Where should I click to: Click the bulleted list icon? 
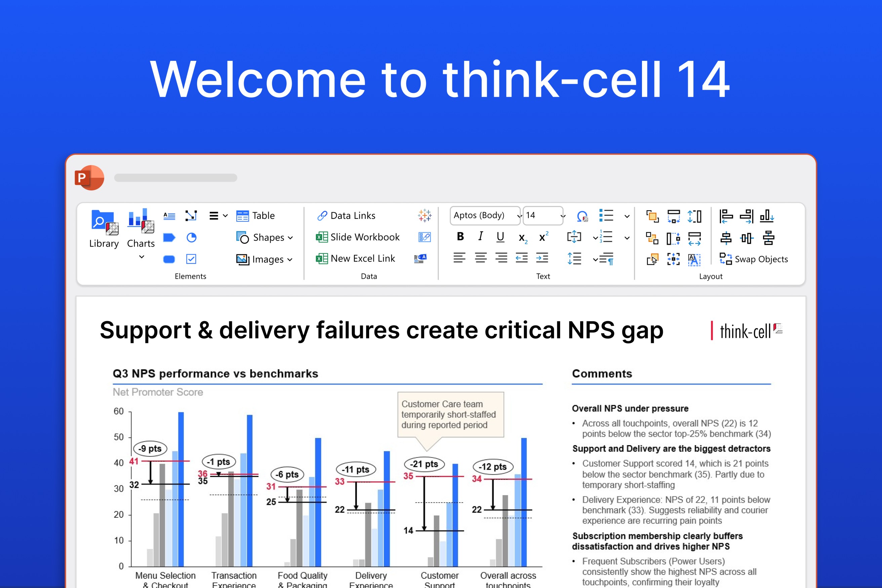pos(606,215)
